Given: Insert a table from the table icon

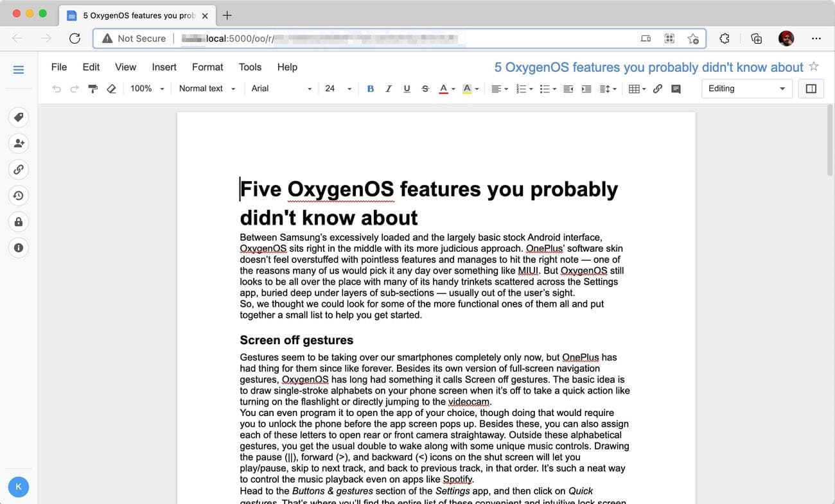Looking at the screenshot, I should [635, 89].
